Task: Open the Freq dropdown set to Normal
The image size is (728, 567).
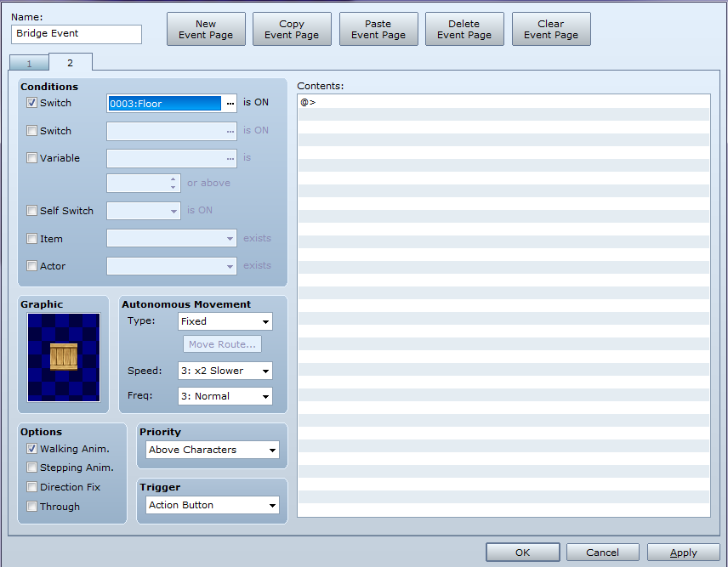Action: (x=225, y=396)
